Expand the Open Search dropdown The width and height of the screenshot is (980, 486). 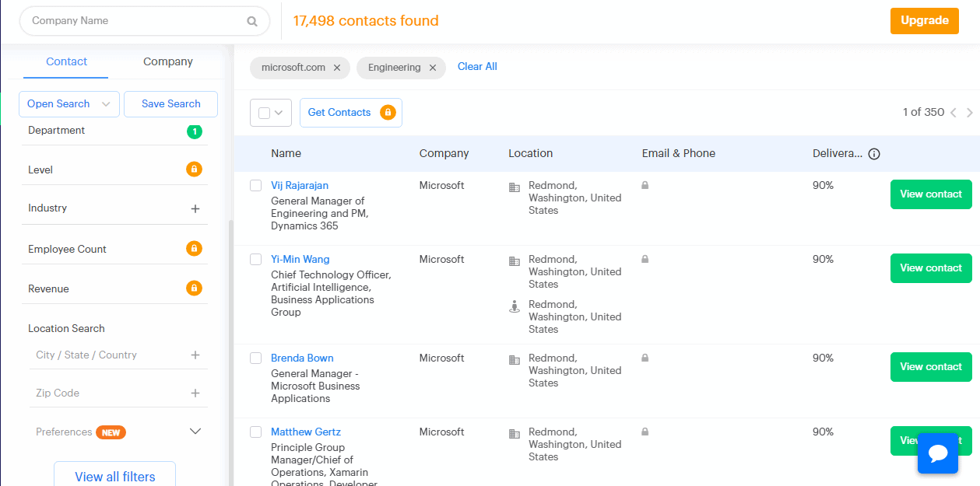coord(68,103)
